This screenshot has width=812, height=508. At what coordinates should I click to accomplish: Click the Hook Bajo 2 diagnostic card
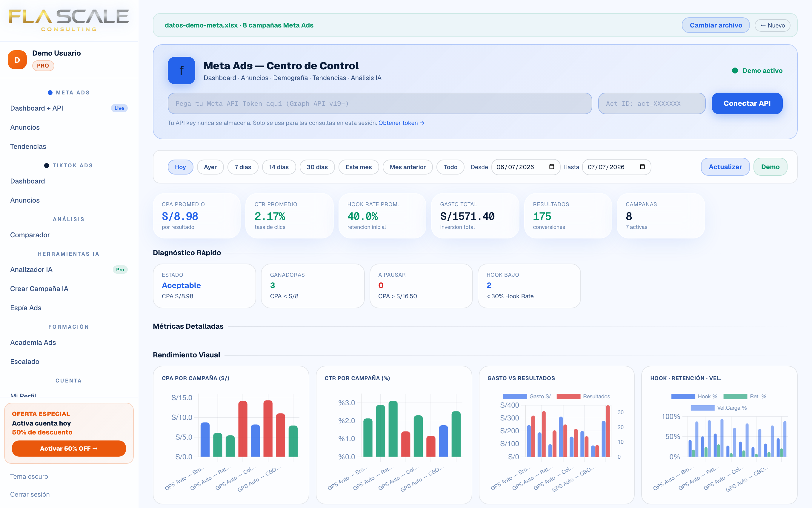pos(529,286)
